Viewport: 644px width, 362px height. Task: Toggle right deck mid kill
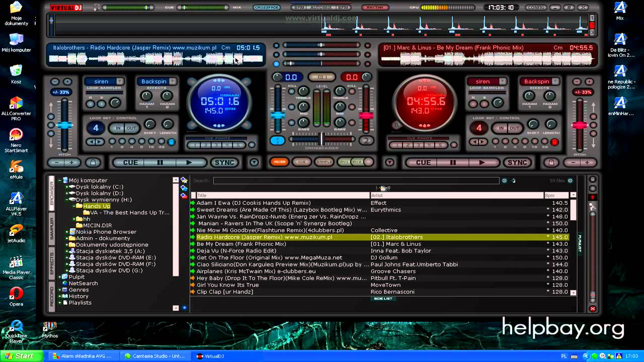pos(352,108)
